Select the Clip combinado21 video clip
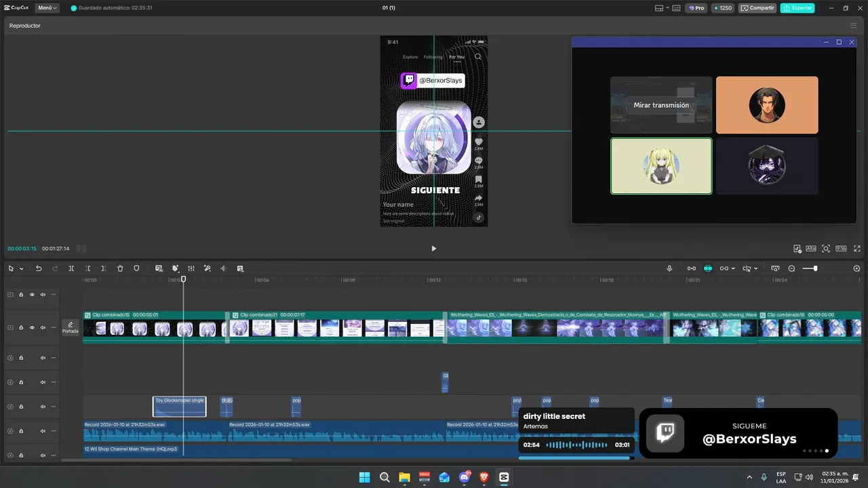Screen dimensions: 868x488 tap(337, 327)
